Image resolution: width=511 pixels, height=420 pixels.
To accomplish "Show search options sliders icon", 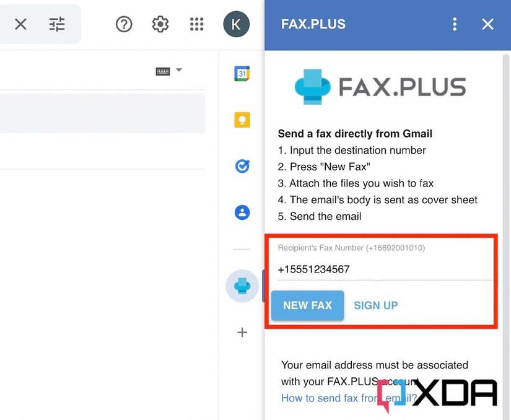I will 57,24.
